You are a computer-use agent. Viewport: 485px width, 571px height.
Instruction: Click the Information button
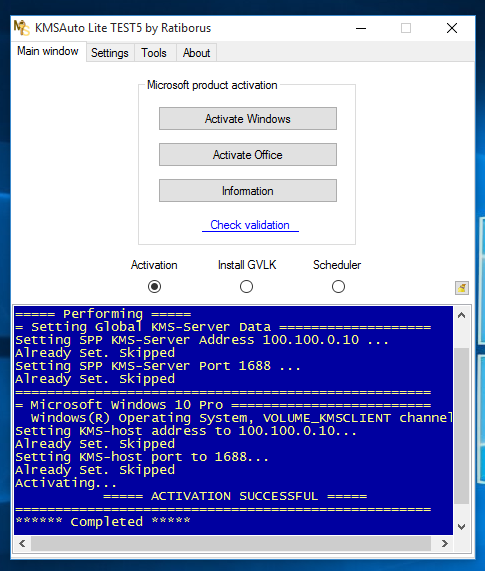[248, 190]
